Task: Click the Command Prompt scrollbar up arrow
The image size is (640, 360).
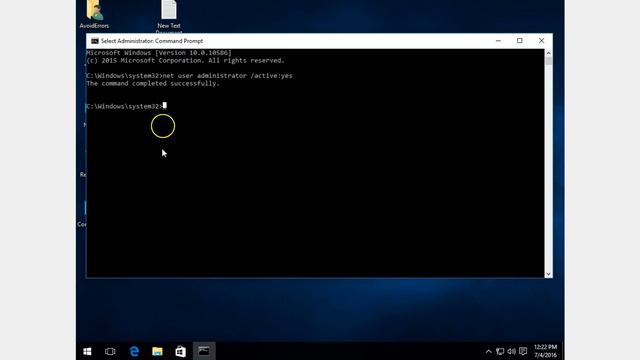Action: (549, 53)
